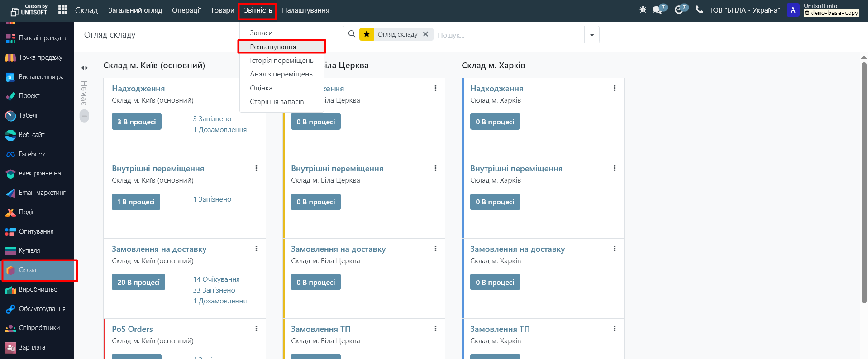The image size is (868, 359).
Task: Click the phone call icon
Action: (699, 9)
